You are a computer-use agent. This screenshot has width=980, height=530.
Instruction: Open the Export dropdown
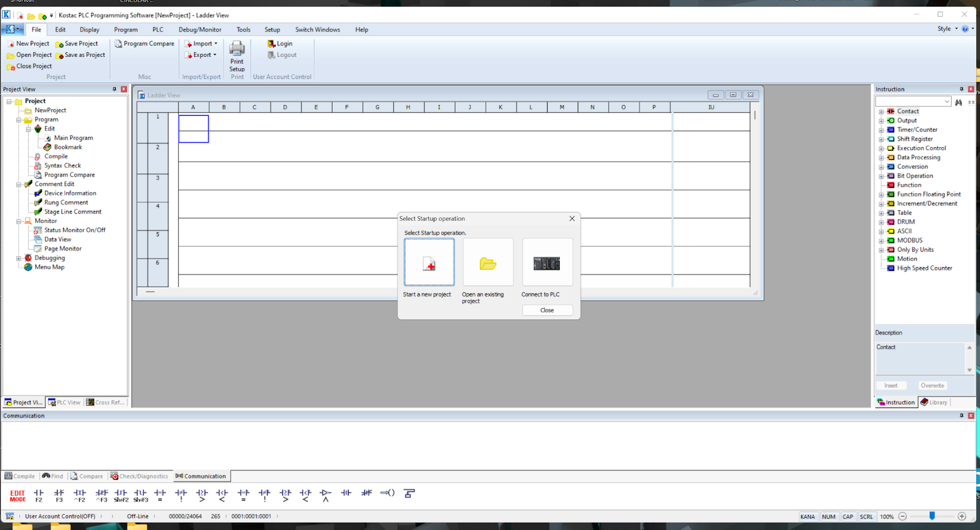pos(201,55)
